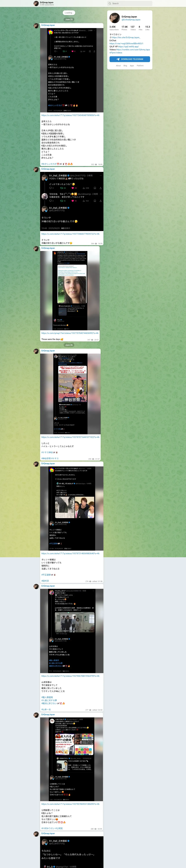
Task: Open the About footer link
Action: tap(118, 66)
